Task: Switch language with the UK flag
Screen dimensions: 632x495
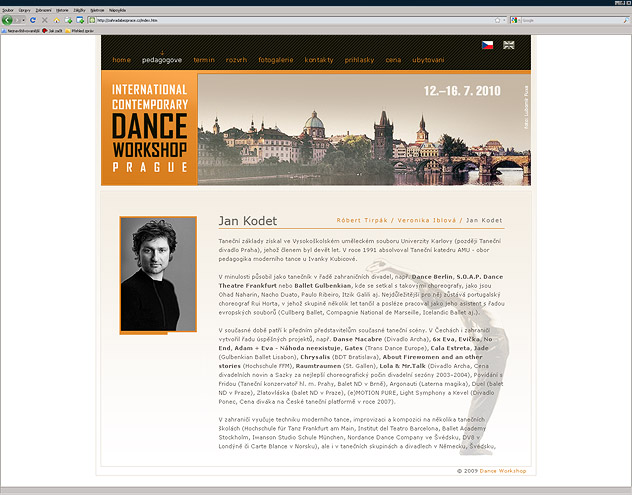Action: pos(509,45)
